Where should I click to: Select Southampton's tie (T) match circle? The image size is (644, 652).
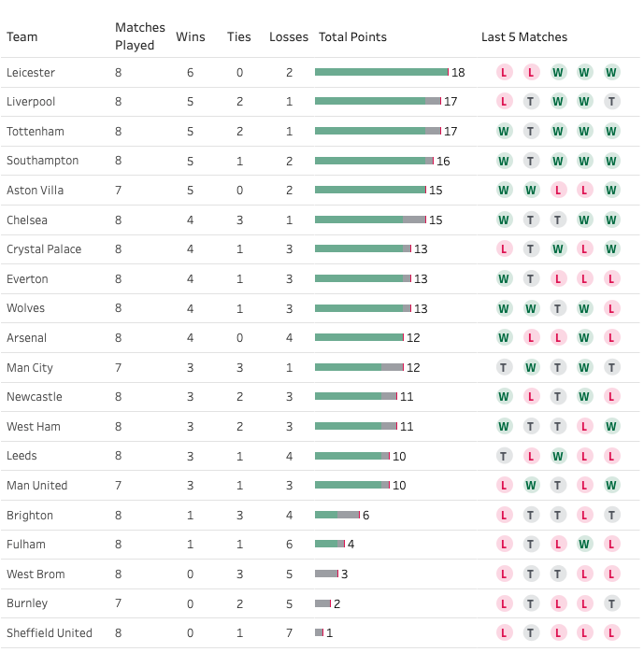(x=531, y=161)
